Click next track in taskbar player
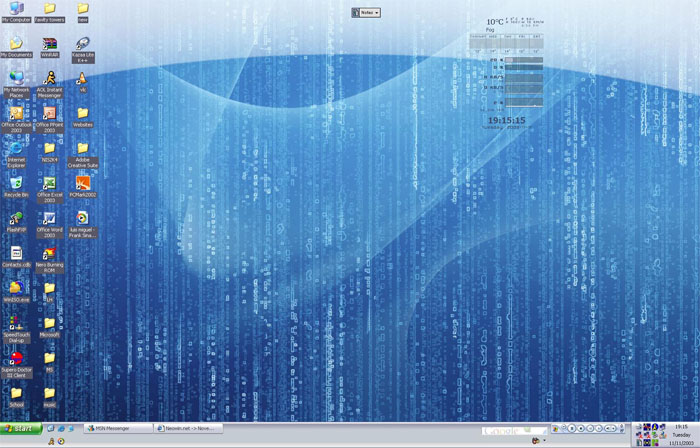The height and width of the screenshot is (448, 700). [599, 428]
